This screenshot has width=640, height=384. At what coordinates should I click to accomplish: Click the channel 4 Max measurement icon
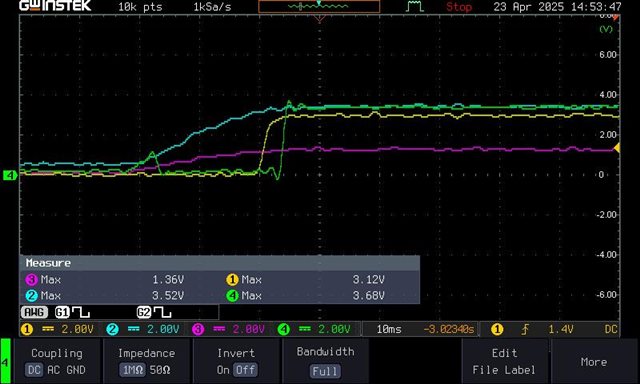tap(232, 296)
